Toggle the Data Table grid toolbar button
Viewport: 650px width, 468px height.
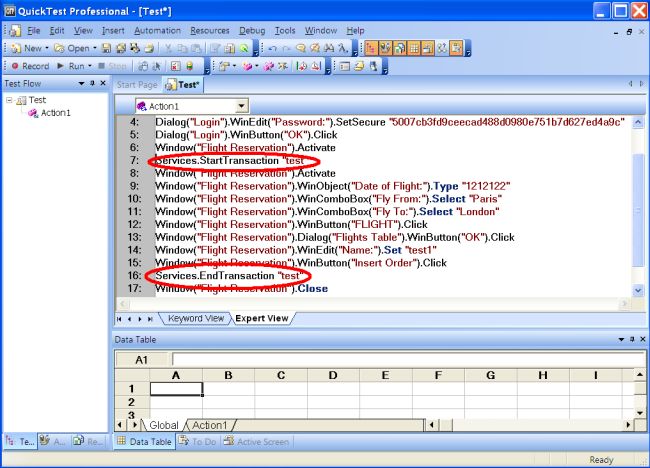click(414, 48)
